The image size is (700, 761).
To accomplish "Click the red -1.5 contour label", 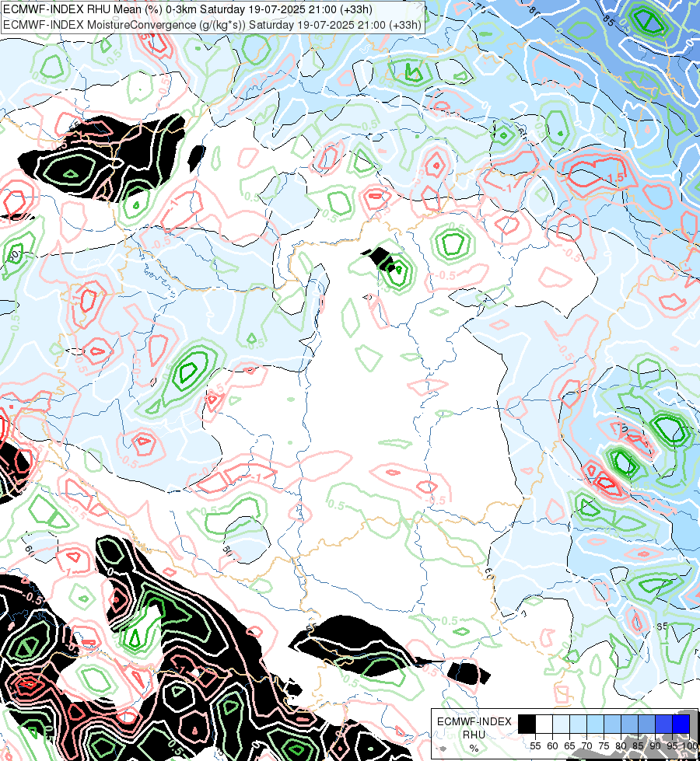I will 614,178.
